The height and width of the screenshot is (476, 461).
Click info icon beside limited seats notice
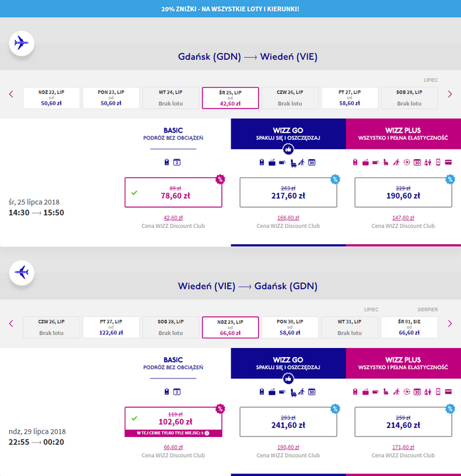(x=206, y=433)
